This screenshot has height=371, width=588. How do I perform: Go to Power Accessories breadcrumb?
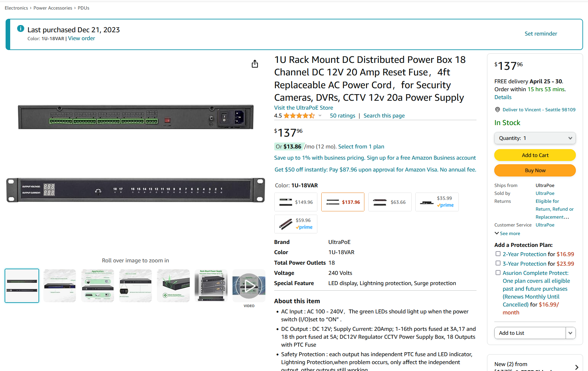(53, 8)
